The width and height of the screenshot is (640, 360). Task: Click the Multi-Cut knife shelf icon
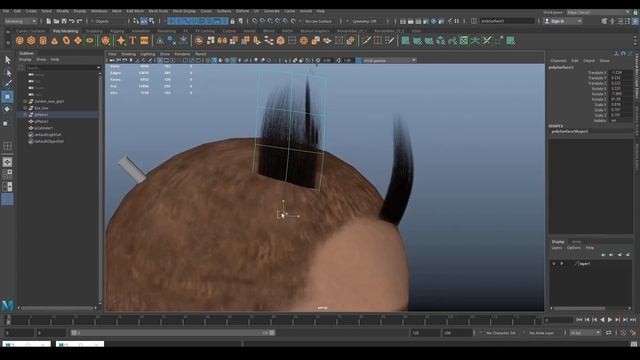366,40
